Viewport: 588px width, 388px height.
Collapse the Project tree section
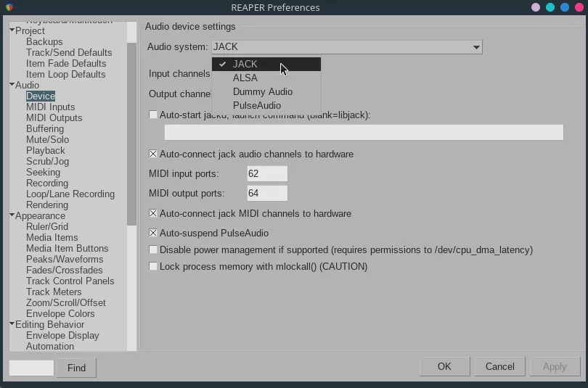tap(12, 30)
